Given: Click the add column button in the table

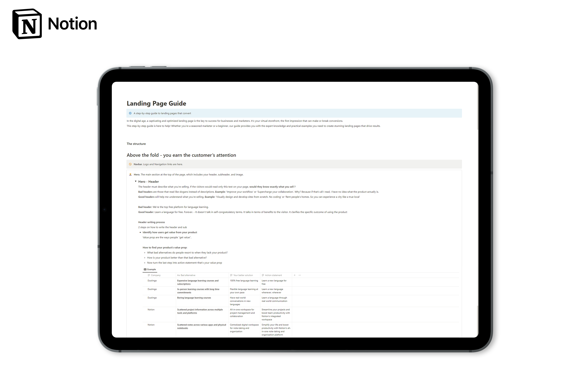Looking at the screenshot, I should pyautogui.click(x=295, y=275).
